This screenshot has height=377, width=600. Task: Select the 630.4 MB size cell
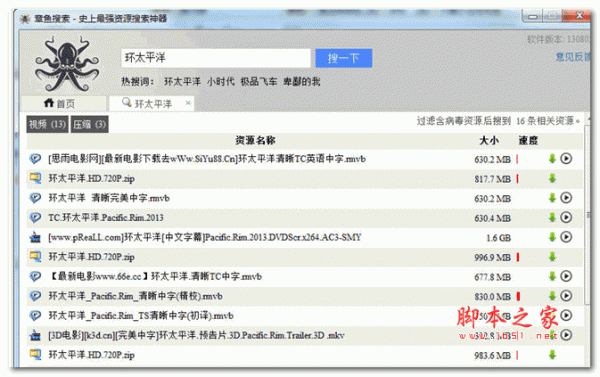[492, 218]
